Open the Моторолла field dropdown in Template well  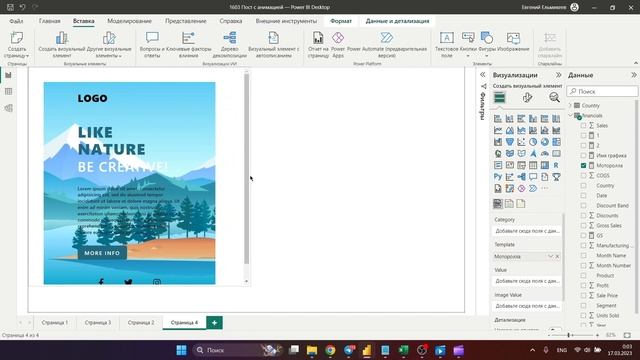[x=550, y=256]
